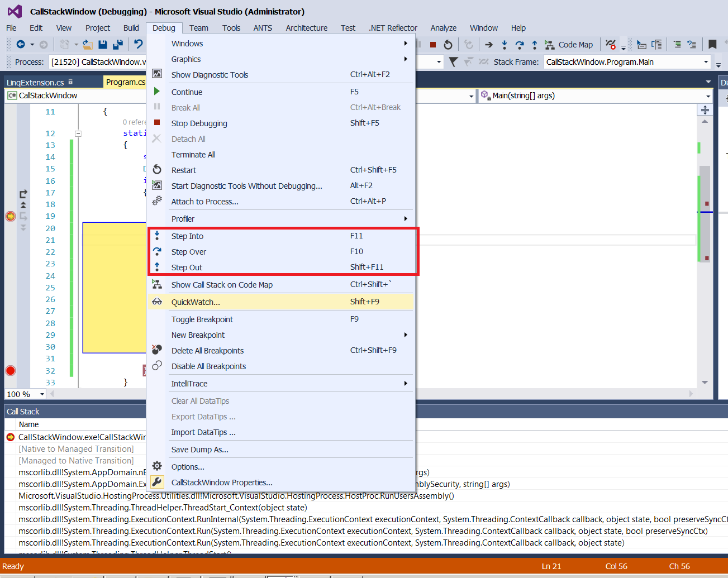
Task: Click the uncomment lines toolbar icon
Action: [x=692, y=44]
